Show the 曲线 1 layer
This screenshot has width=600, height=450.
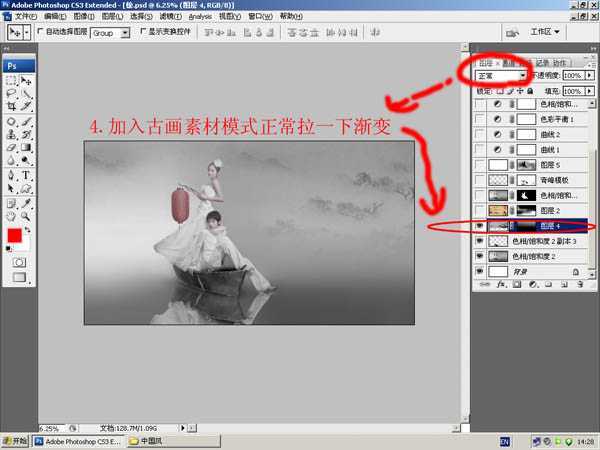(x=479, y=150)
